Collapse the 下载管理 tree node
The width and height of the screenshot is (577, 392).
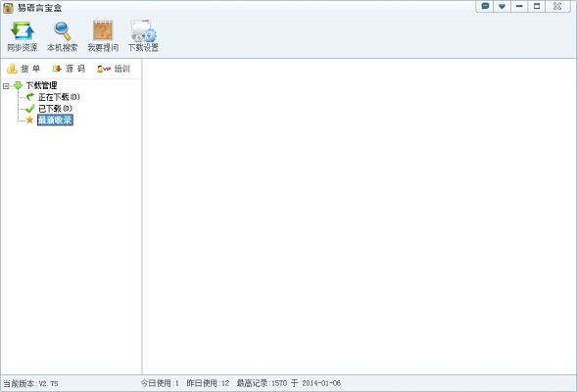point(6,86)
